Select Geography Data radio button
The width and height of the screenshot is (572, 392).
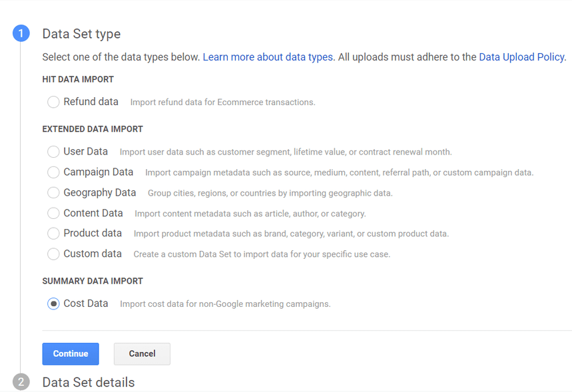point(53,193)
